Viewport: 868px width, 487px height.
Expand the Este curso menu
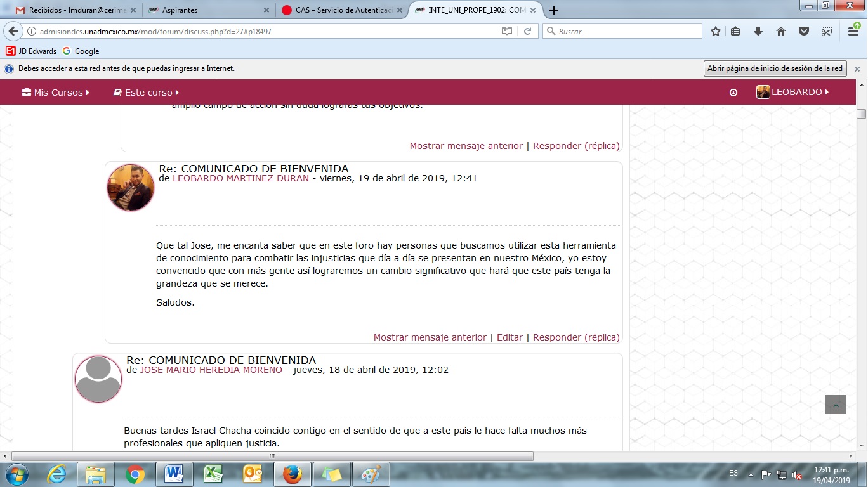[x=146, y=93]
